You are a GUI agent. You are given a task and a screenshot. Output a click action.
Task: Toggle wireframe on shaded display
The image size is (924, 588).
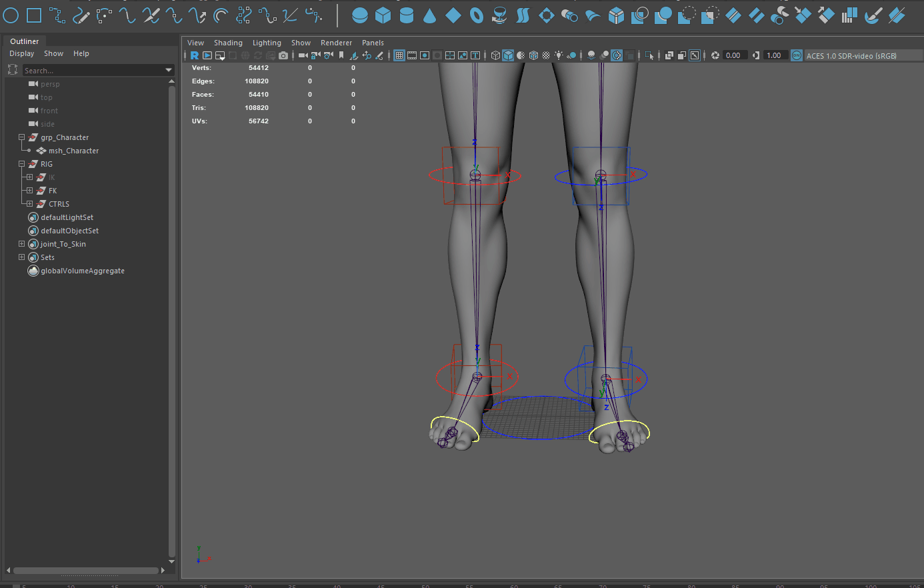click(533, 55)
